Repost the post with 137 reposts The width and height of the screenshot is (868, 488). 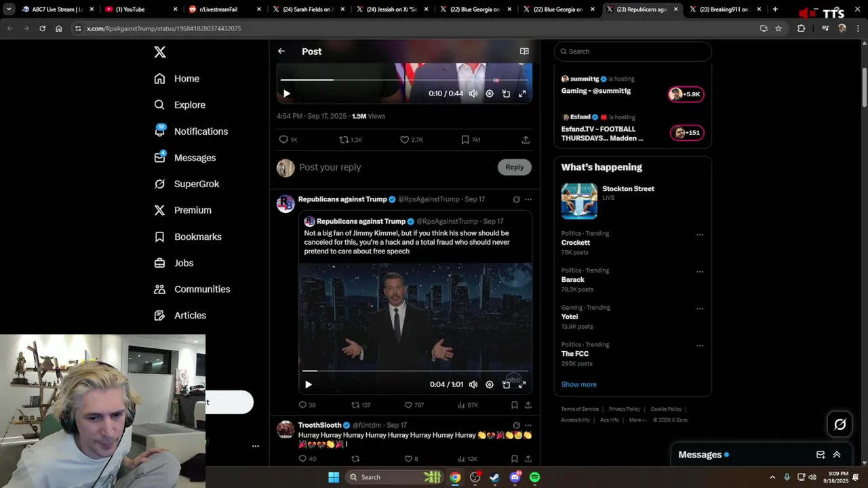click(361, 405)
